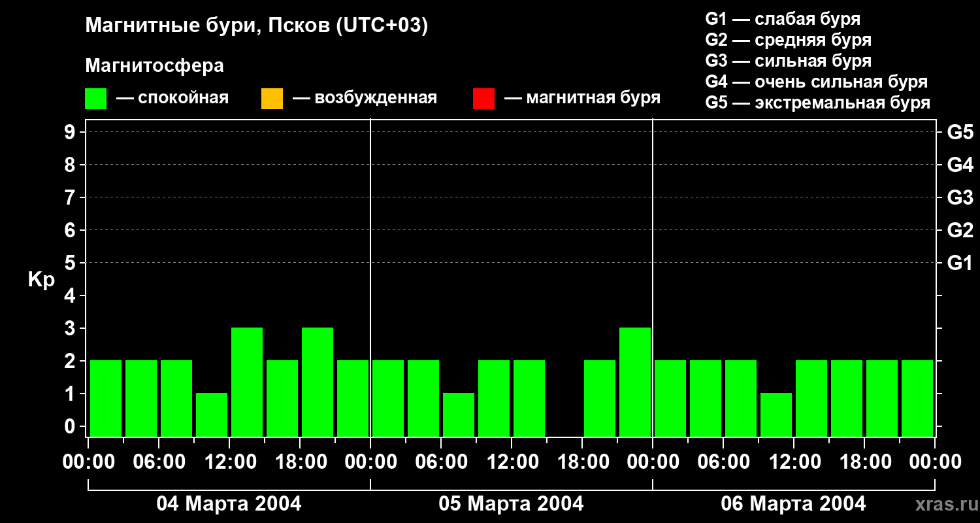Screen dimensions: 980x523
Task: Click the orange 'возбужденная' legend swatch
Action: pyautogui.click(x=272, y=99)
